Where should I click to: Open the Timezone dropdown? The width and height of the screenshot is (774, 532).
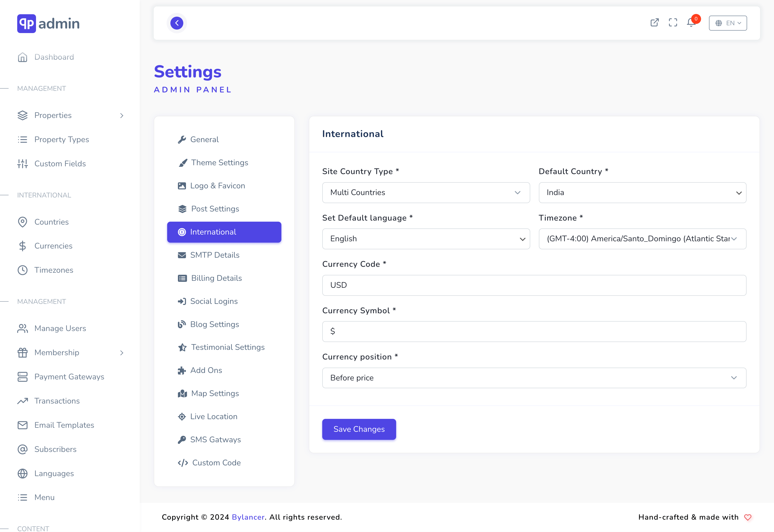[x=642, y=239]
